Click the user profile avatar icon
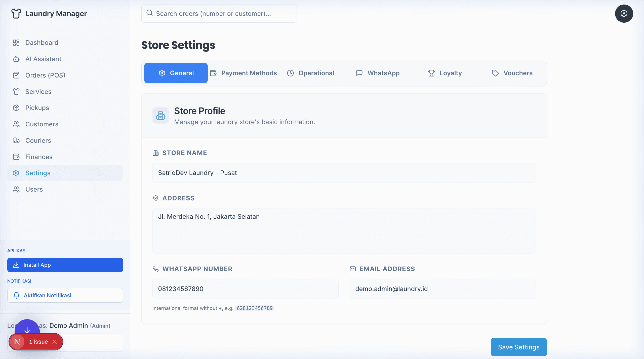644x359 pixels. pos(624,14)
